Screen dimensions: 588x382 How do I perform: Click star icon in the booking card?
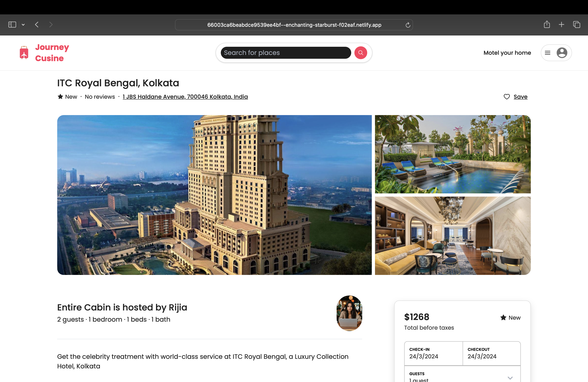pos(503,318)
